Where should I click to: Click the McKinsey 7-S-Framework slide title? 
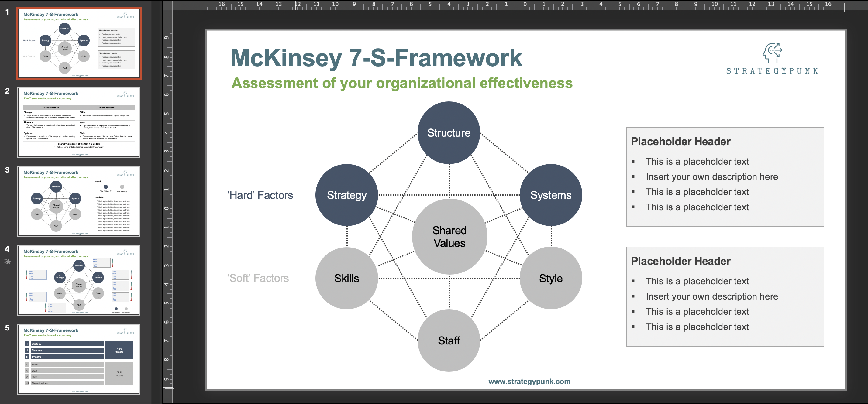point(376,58)
